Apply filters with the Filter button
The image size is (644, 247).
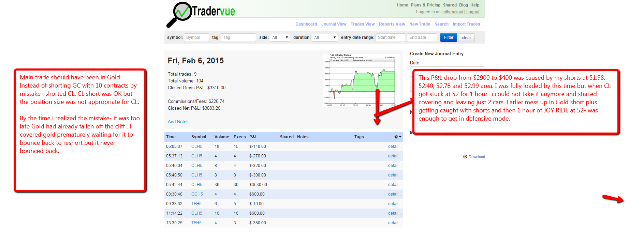tap(449, 37)
